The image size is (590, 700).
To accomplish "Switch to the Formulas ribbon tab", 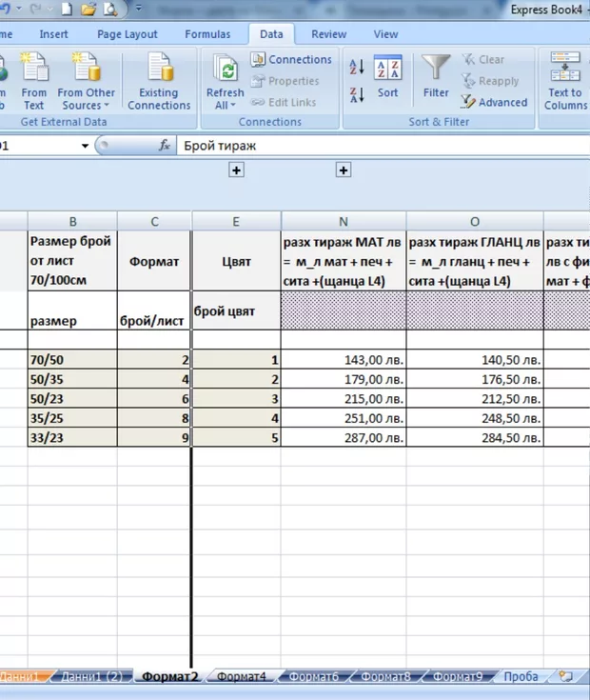I will click(207, 34).
